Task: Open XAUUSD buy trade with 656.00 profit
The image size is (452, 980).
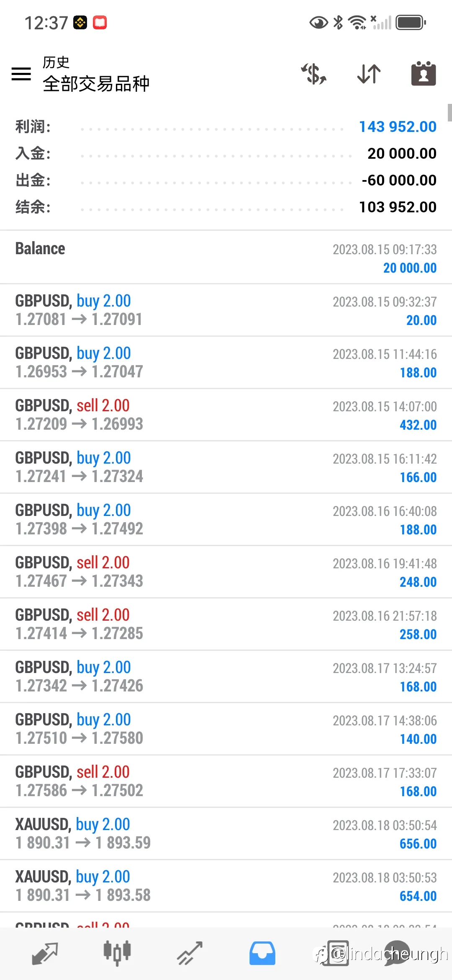Action: [x=226, y=833]
